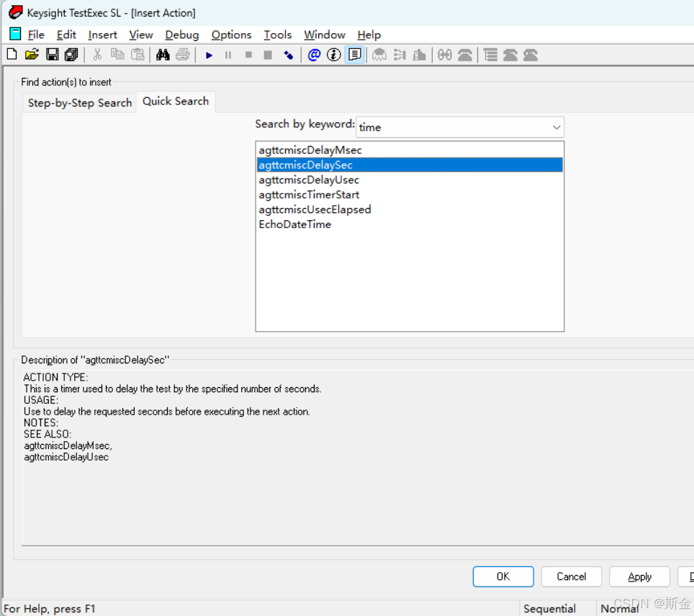Viewport: 694px width, 616px height.
Task: Click the Find binoculars icon
Action: click(x=163, y=55)
